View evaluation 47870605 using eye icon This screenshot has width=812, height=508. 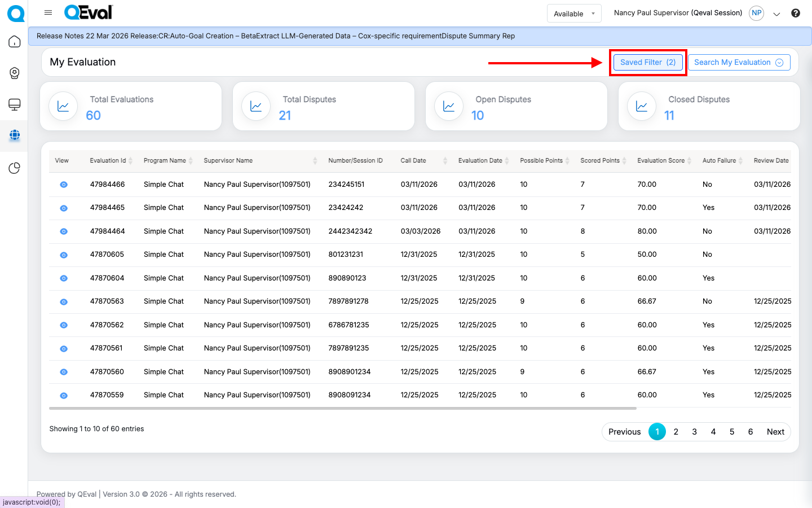(64, 255)
